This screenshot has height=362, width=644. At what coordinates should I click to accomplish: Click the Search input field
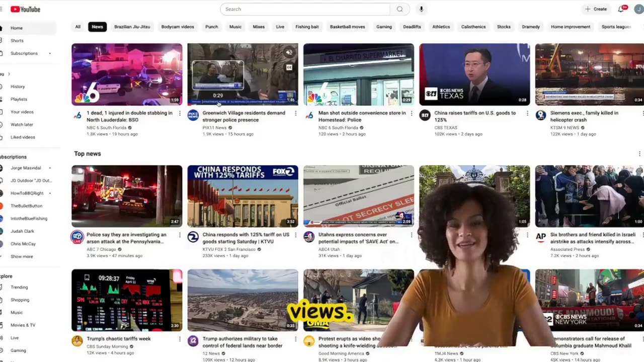click(x=305, y=9)
